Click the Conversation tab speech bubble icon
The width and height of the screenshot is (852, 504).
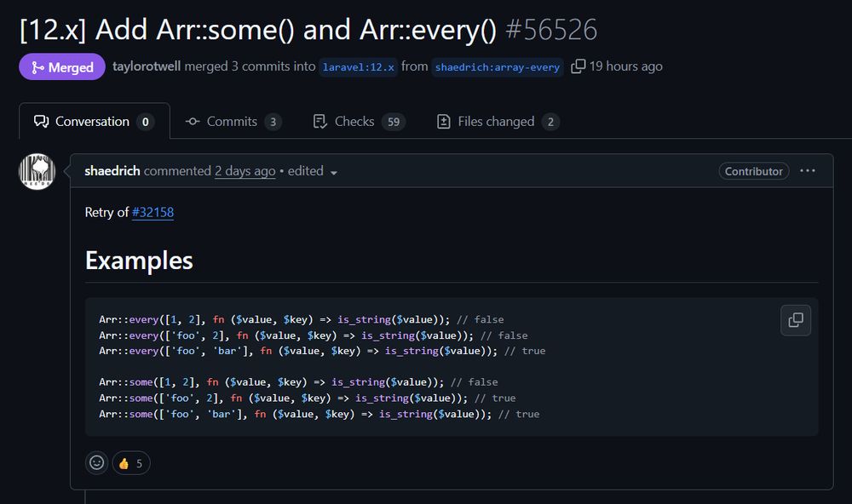(x=41, y=121)
